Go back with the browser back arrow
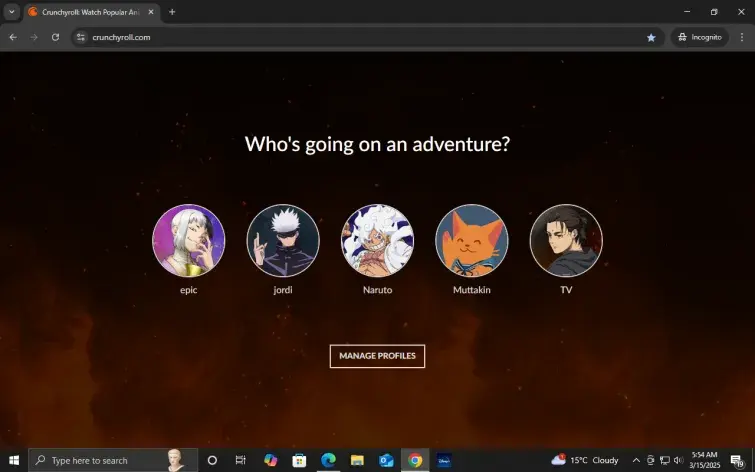This screenshot has height=472, width=755. tap(13, 37)
